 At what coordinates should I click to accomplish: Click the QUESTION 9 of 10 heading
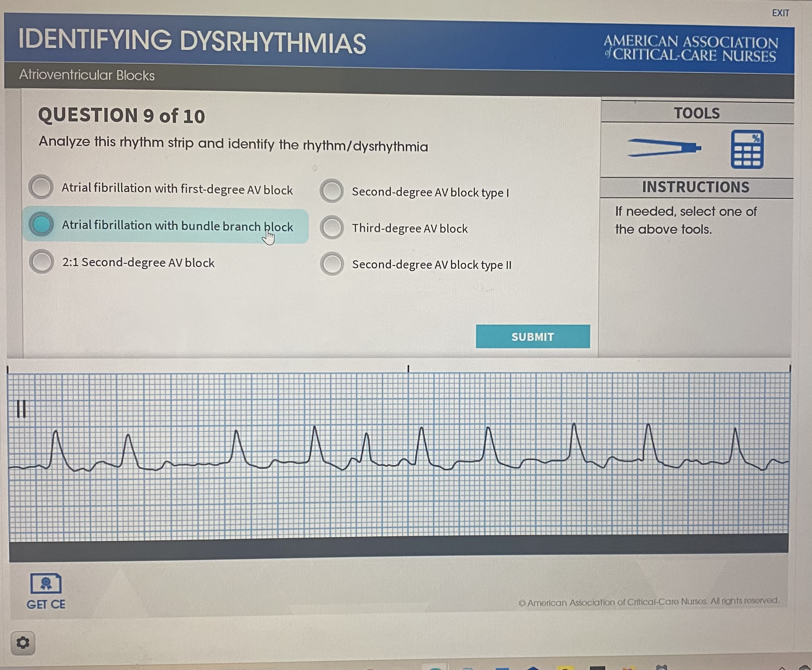[122, 116]
